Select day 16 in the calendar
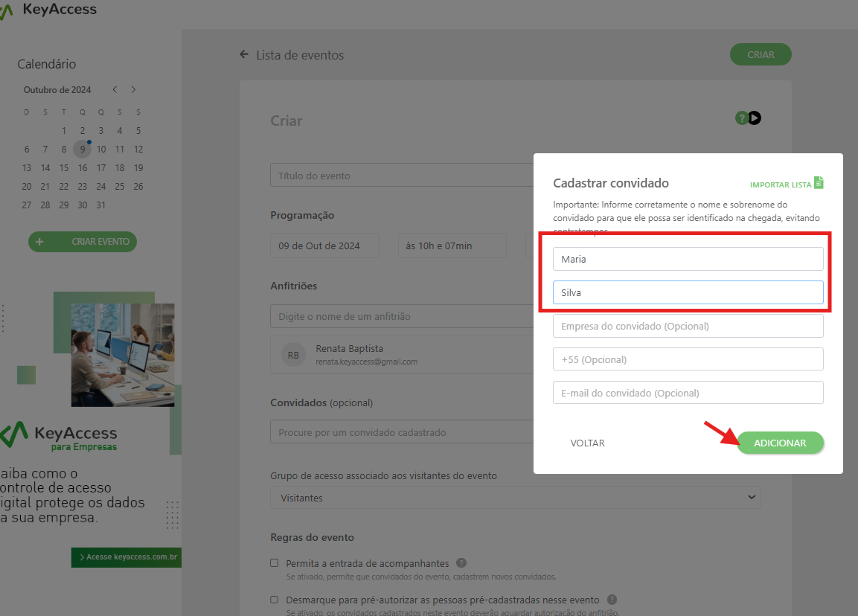 (83, 167)
